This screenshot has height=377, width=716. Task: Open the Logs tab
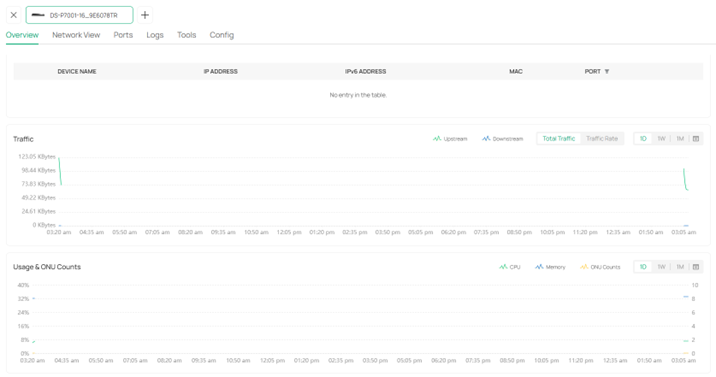(155, 35)
